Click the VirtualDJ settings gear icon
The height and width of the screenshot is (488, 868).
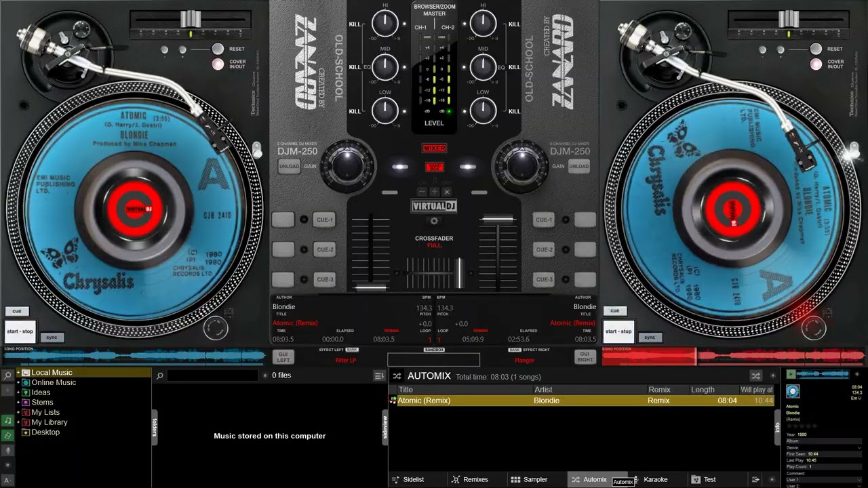pos(434,221)
